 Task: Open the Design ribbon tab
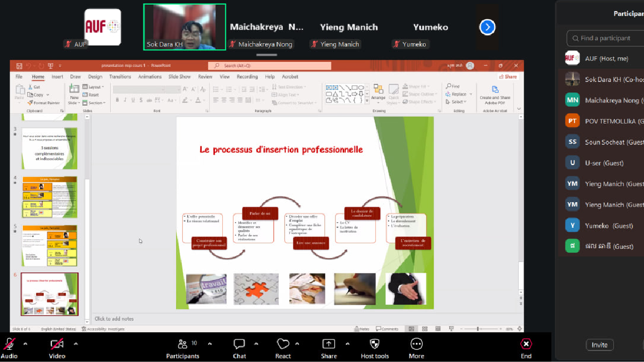click(x=95, y=77)
